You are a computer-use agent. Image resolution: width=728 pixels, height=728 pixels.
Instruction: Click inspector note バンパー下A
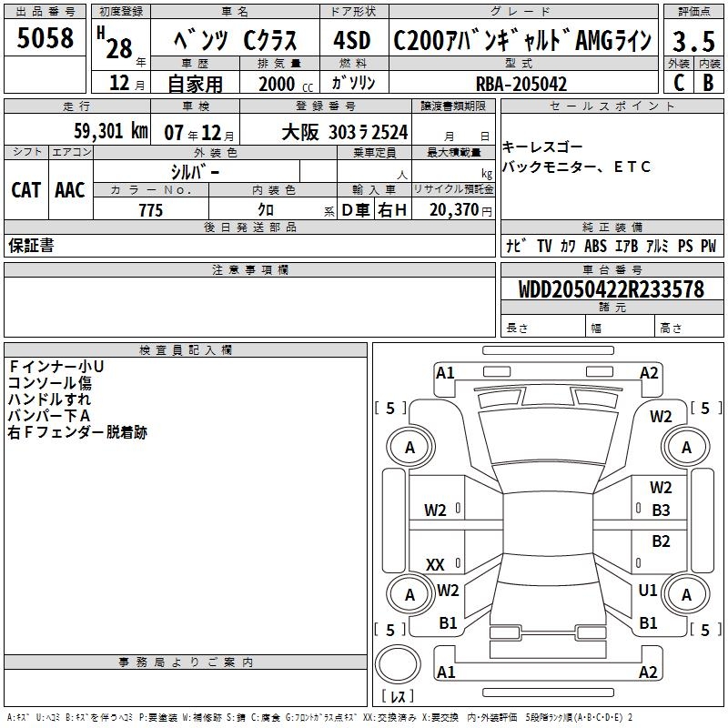(x=49, y=416)
